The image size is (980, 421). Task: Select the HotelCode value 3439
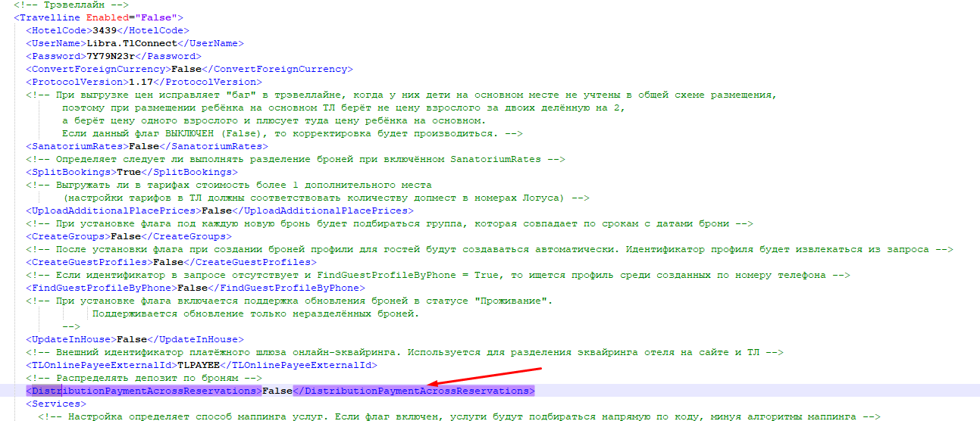(x=103, y=30)
